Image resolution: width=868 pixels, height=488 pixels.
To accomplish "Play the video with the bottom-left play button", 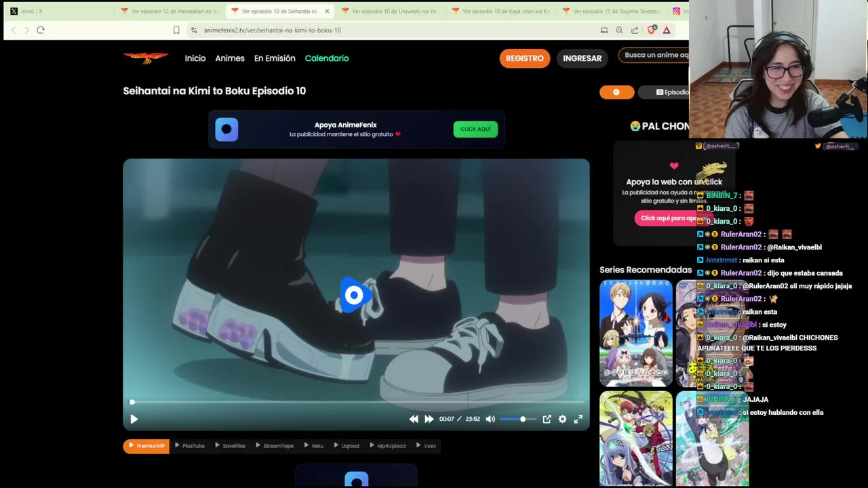I will (x=134, y=420).
